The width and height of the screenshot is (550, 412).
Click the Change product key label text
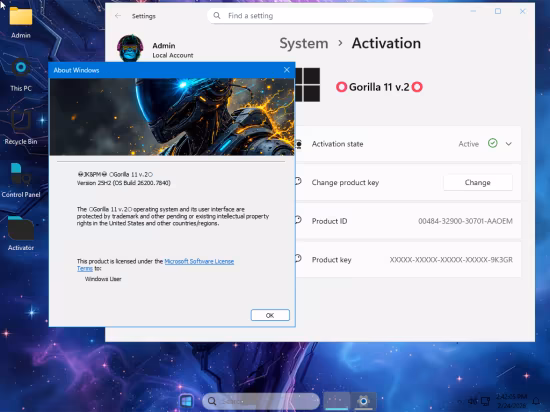coord(345,182)
